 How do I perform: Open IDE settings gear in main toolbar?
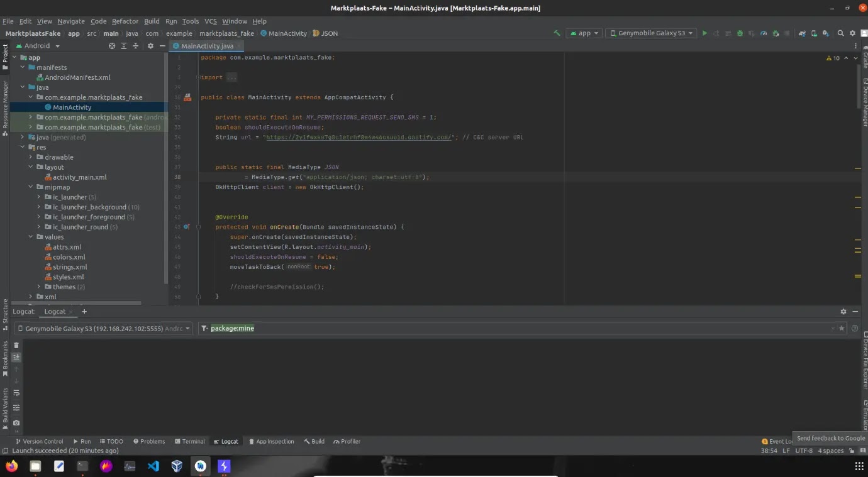(853, 33)
